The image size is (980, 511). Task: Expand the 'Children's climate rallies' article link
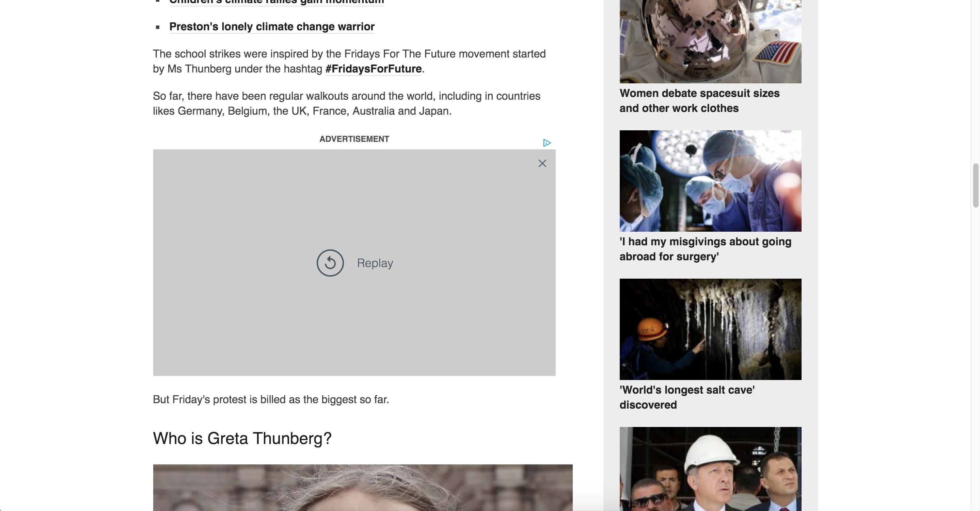pyautogui.click(x=277, y=2)
